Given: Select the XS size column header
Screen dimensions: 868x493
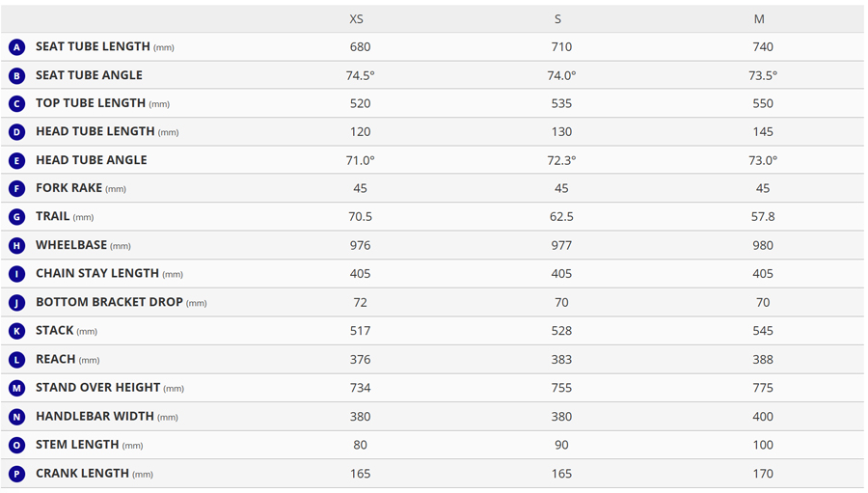Looking at the screenshot, I should pyautogui.click(x=357, y=19).
